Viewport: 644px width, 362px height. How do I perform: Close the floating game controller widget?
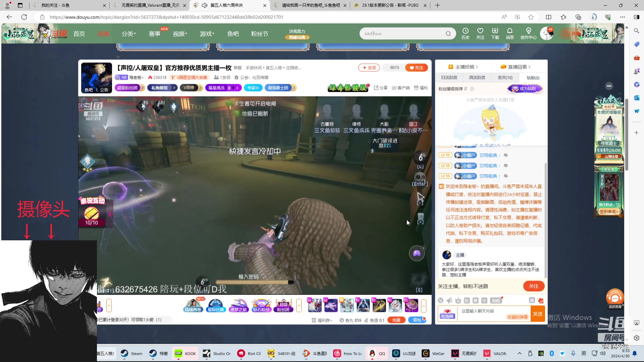click(424, 248)
